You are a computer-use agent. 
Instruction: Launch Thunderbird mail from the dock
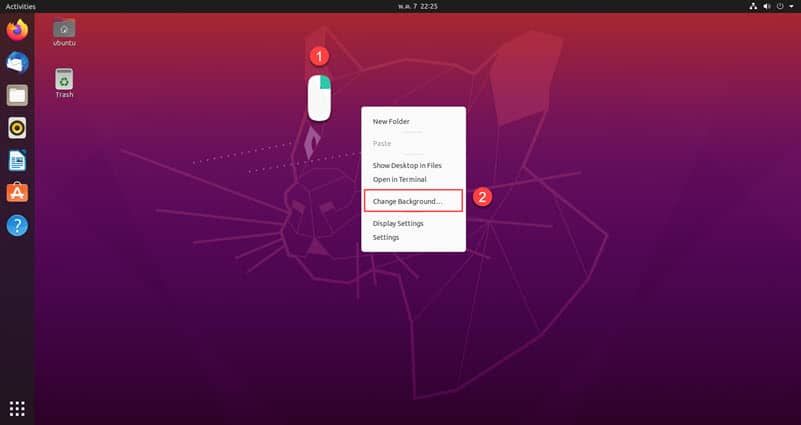[x=17, y=63]
